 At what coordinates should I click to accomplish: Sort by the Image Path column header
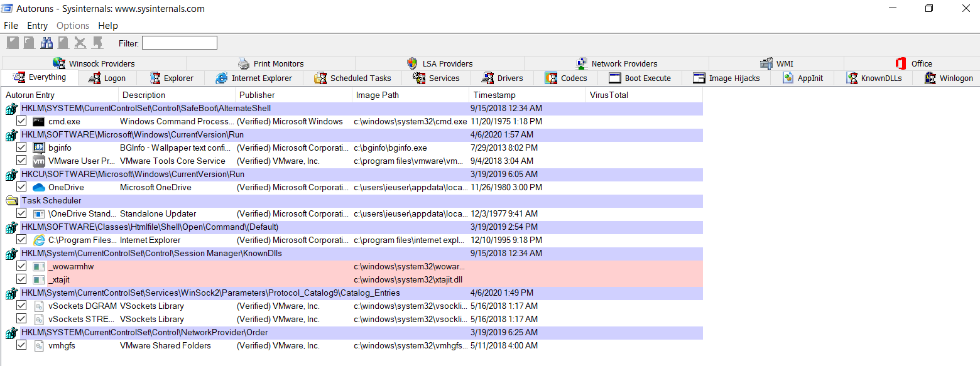click(x=410, y=95)
